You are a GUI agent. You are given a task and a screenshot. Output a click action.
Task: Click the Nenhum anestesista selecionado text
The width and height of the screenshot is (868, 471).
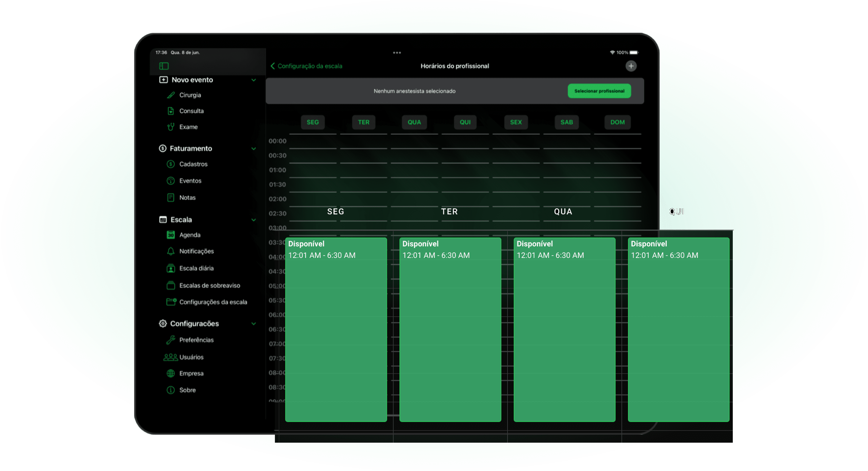415,91
